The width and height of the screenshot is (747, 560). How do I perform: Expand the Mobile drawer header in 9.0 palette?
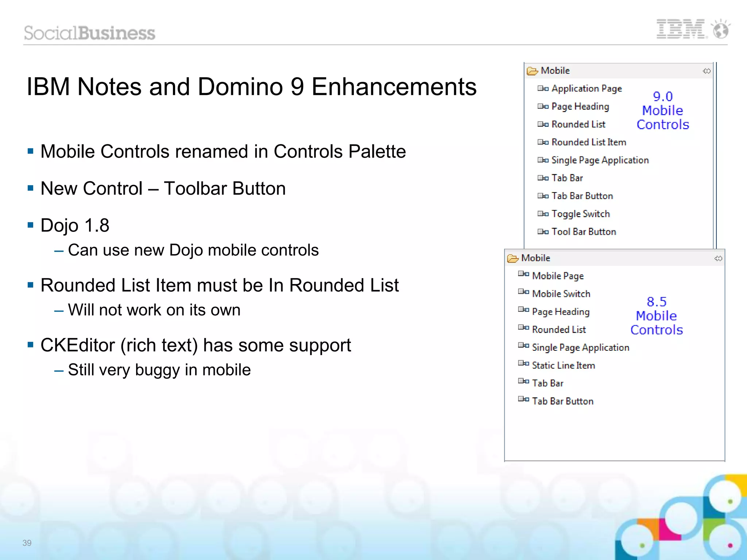(619, 71)
